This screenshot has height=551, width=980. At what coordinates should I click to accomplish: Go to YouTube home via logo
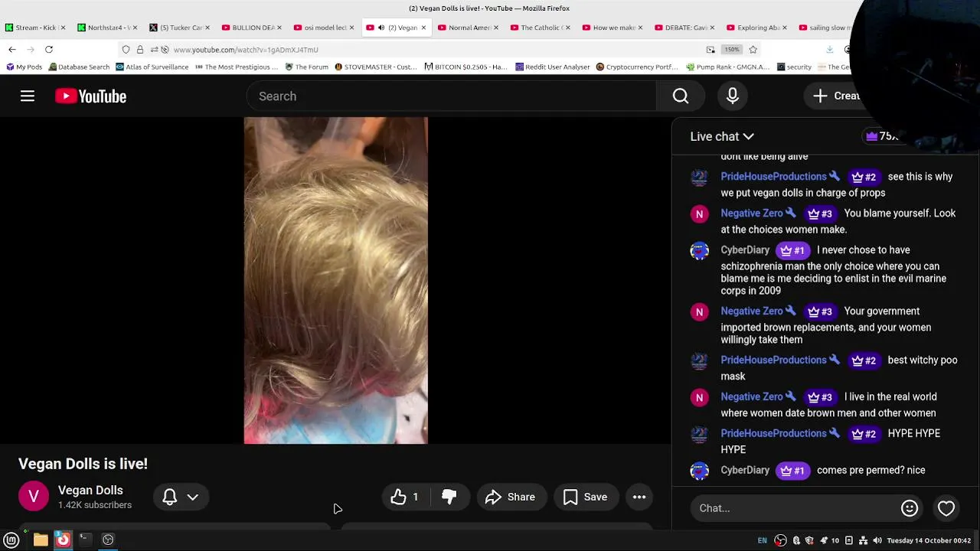(x=90, y=96)
